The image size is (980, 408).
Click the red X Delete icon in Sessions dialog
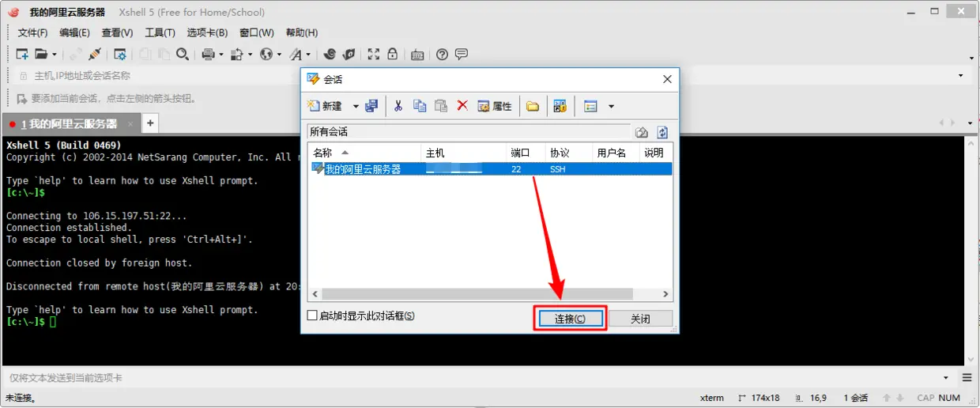pos(462,106)
